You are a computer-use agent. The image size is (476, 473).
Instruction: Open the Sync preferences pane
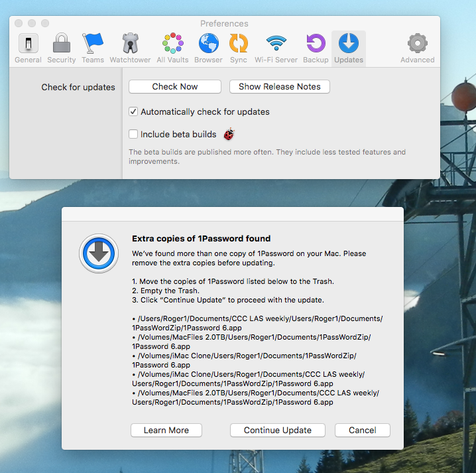(x=238, y=48)
